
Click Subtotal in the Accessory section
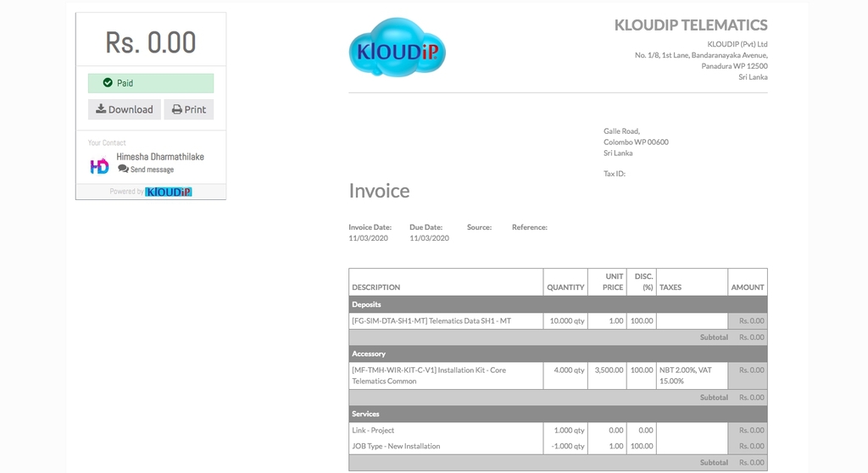(714, 398)
